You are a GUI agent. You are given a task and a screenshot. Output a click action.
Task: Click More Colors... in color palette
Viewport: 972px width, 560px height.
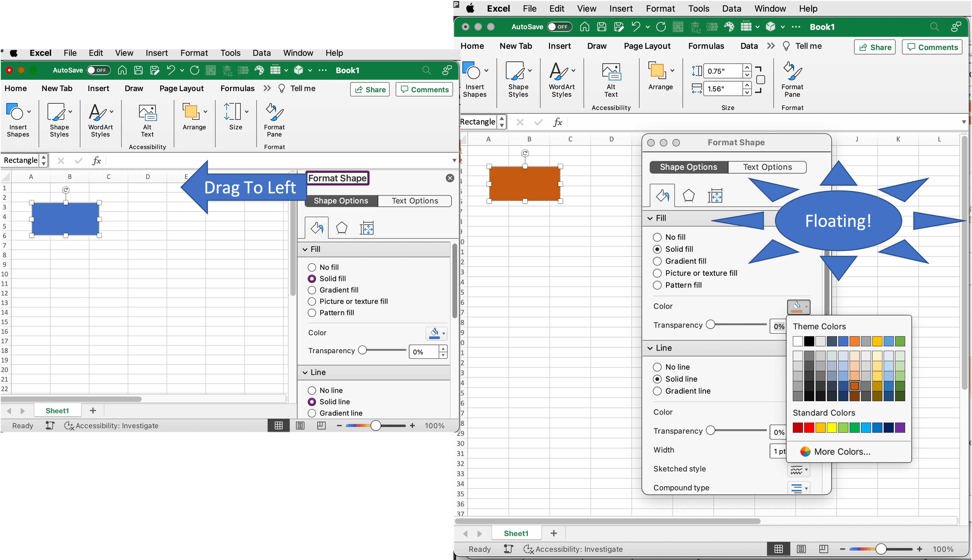[x=842, y=452]
